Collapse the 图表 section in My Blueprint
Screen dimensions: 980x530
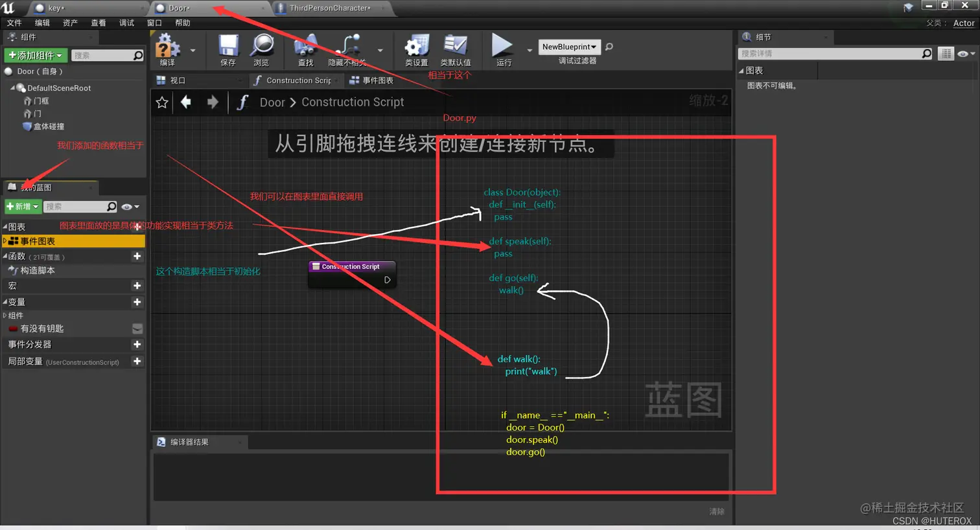5,227
